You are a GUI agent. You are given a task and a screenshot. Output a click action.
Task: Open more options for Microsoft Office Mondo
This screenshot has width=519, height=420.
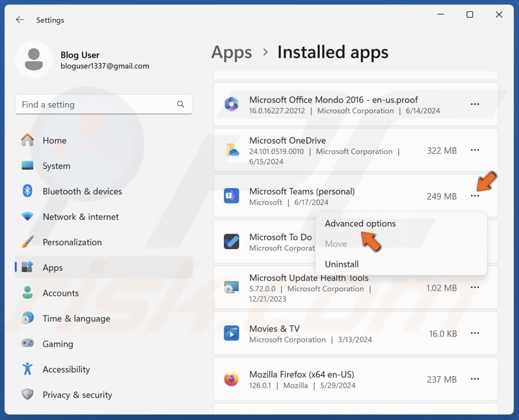(474, 104)
